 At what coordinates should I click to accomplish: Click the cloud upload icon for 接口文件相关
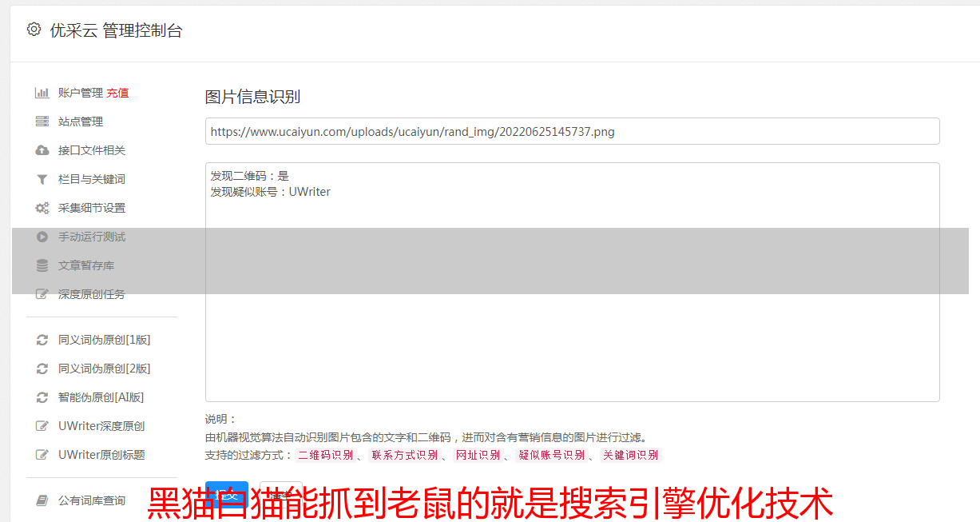tap(42, 150)
